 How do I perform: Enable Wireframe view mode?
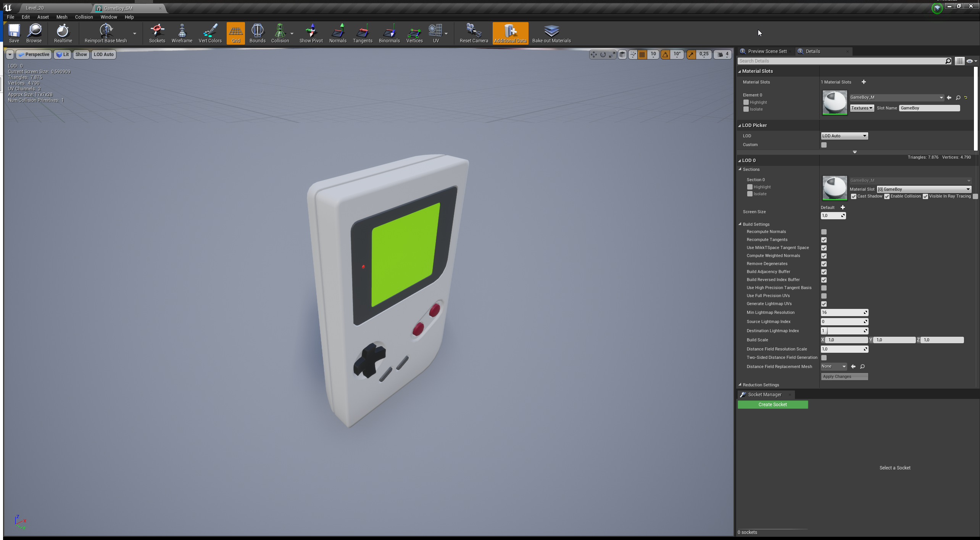tap(182, 33)
